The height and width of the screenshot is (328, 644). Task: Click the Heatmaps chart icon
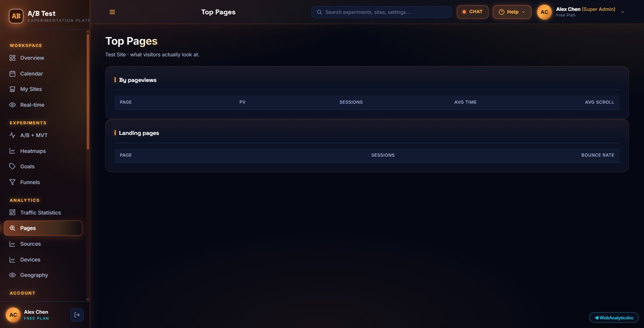(x=12, y=151)
